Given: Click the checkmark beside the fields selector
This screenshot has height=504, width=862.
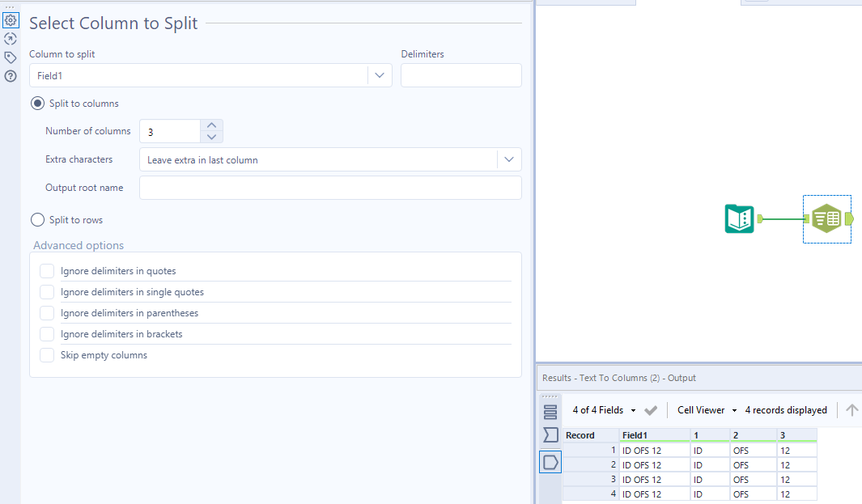Looking at the screenshot, I should pyautogui.click(x=651, y=410).
